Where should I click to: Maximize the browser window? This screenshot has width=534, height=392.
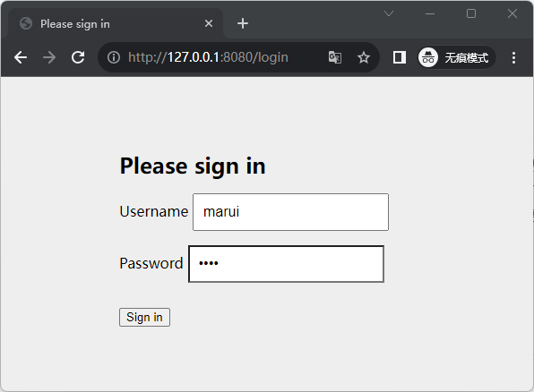471,13
